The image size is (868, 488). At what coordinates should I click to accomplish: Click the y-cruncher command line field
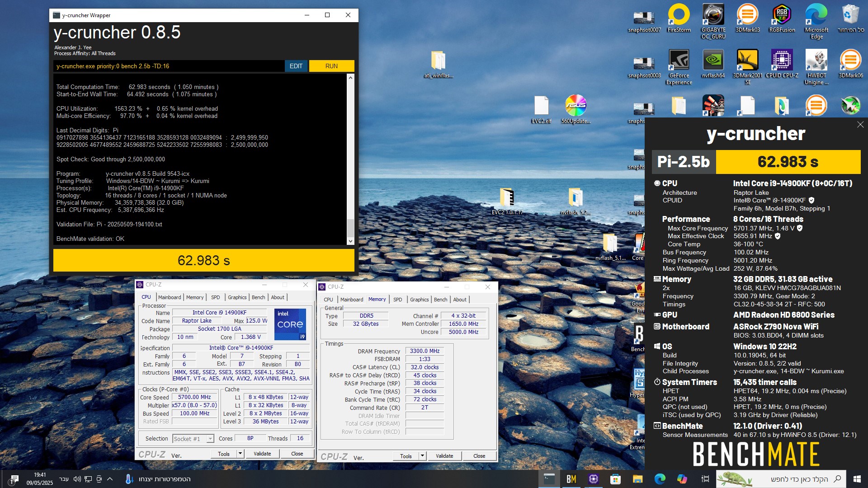point(169,66)
